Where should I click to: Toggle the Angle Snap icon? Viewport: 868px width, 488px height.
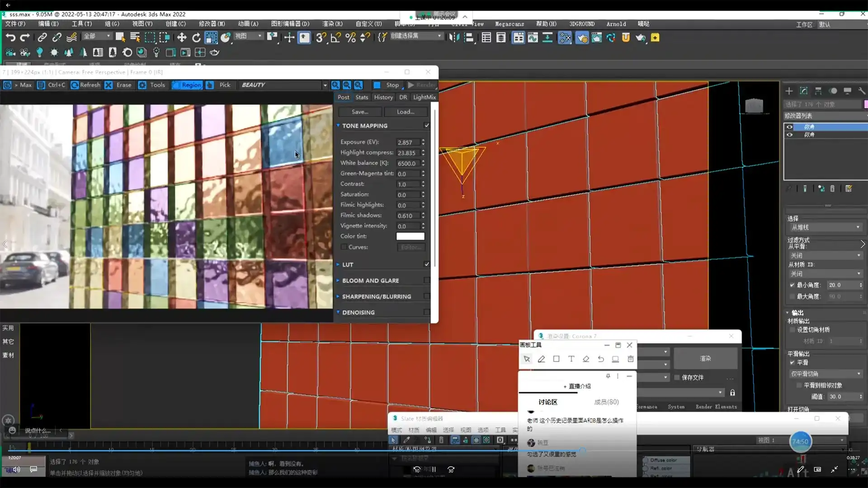(x=335, y=38)
